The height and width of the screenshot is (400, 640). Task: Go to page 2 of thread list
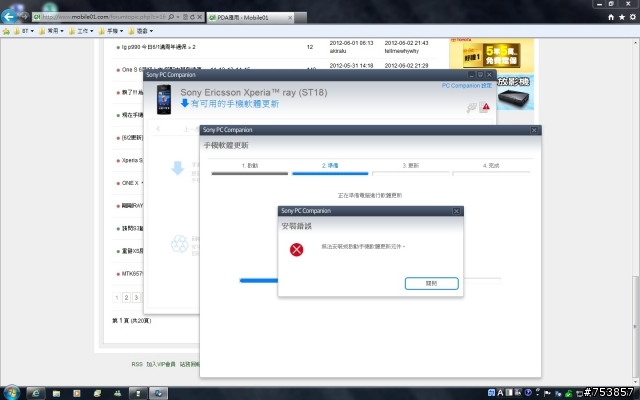[x=127, y=298]
